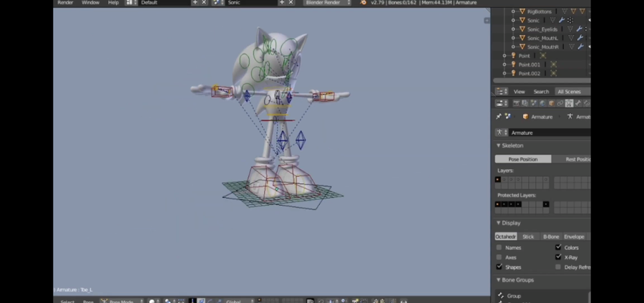Open the Scene properties tab
Screen dimensions: 644x303
click(534, 103)
